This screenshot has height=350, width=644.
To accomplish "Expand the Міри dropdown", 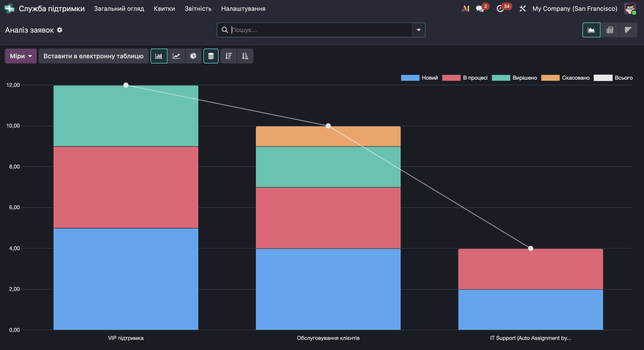I will point(21,56).
